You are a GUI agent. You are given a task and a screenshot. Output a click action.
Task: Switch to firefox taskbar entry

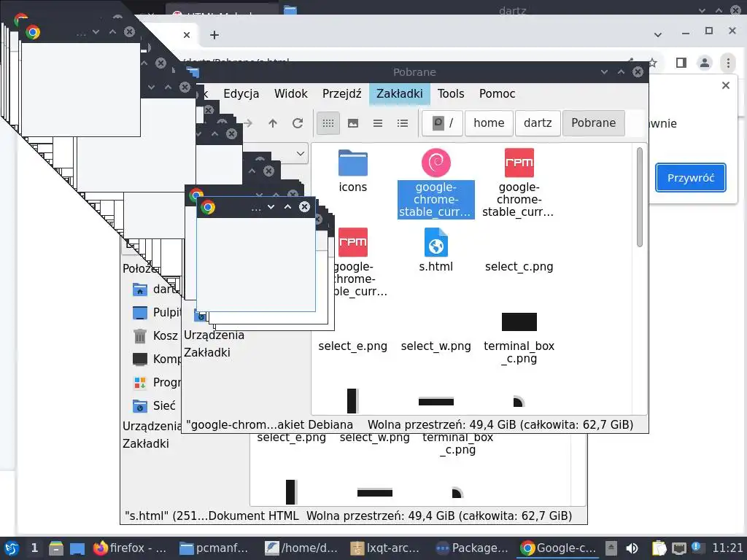[130, 548]
